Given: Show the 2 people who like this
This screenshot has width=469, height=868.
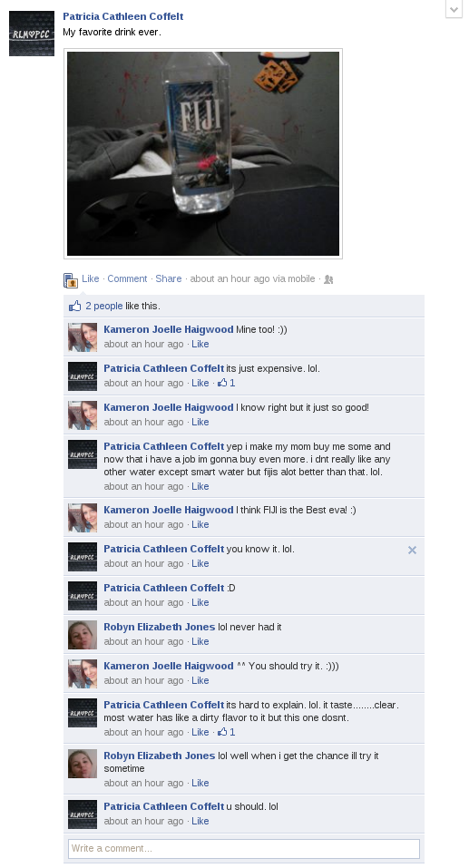Looking at the screenshot, I should pyautogui.click(x=104, y=306).
